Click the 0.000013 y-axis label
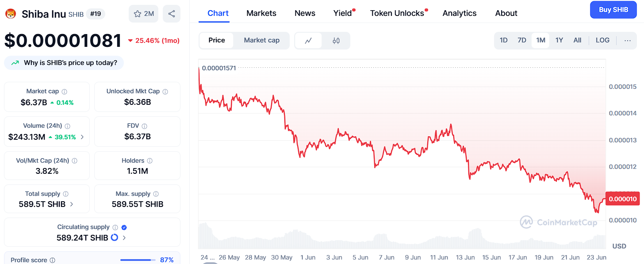 (622, 140)
